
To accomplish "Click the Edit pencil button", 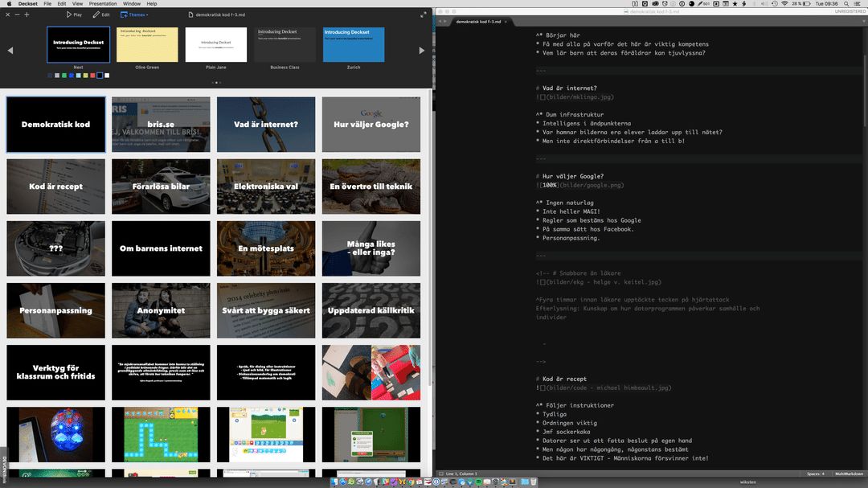I will [x=100, y=14].
